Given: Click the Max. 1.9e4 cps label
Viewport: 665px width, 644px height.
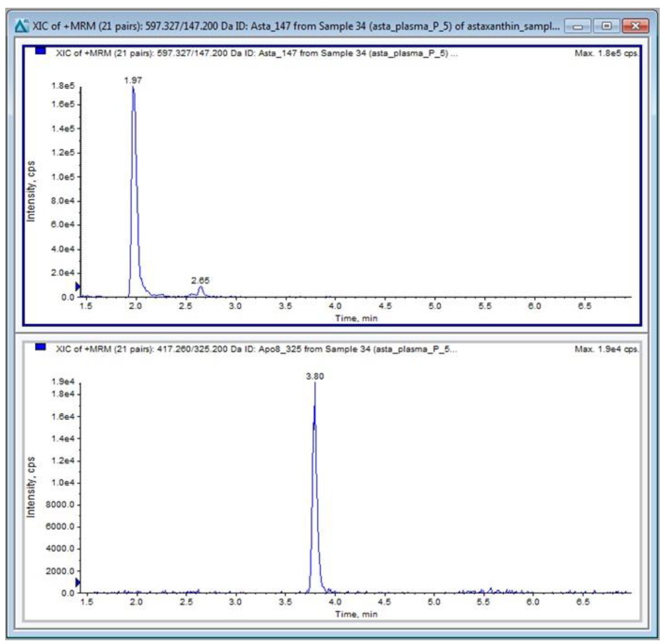Looking at the screenshot, I should (606, 349).
